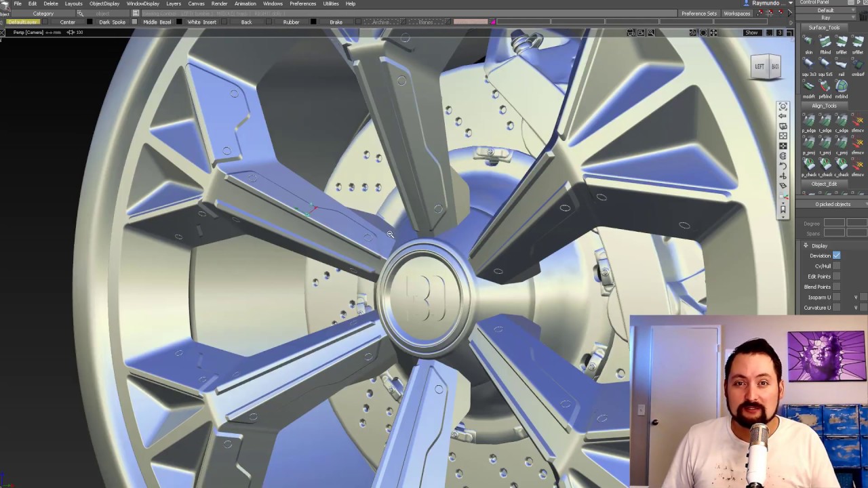Open the Utilities menu
Image resolution: width=868 pixels, height=488 pixels.
coord(331,3)
